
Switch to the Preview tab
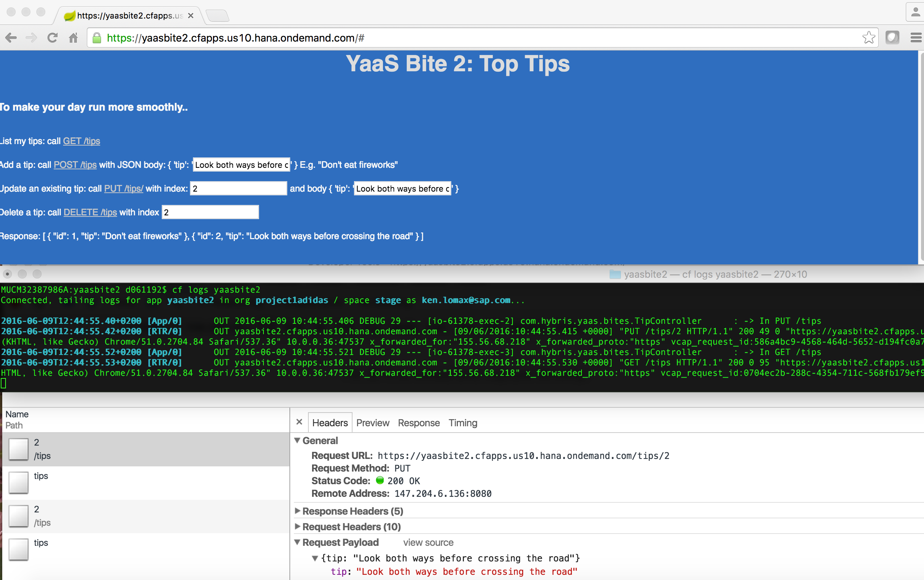point(373,423)
